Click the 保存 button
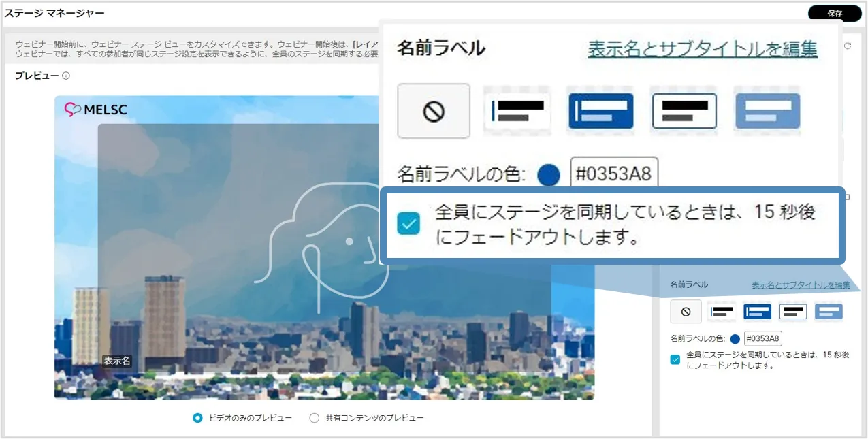 click(x=835, y=13)
